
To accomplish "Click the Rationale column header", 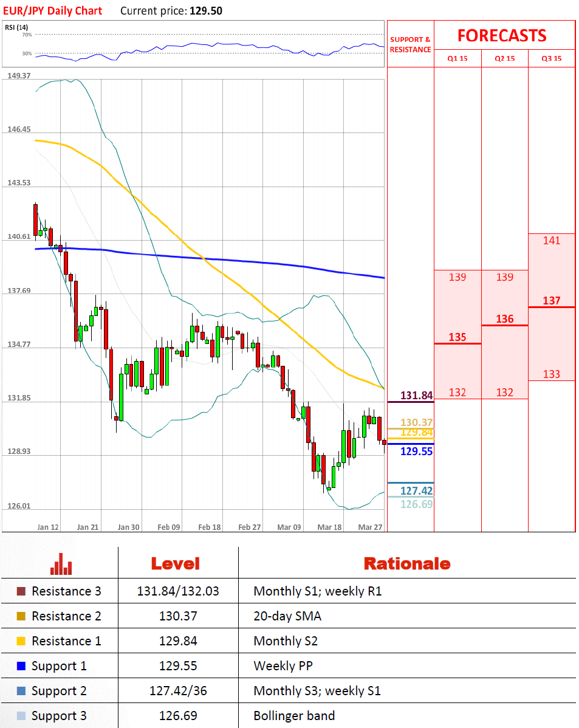I will [x=407, y=564].
